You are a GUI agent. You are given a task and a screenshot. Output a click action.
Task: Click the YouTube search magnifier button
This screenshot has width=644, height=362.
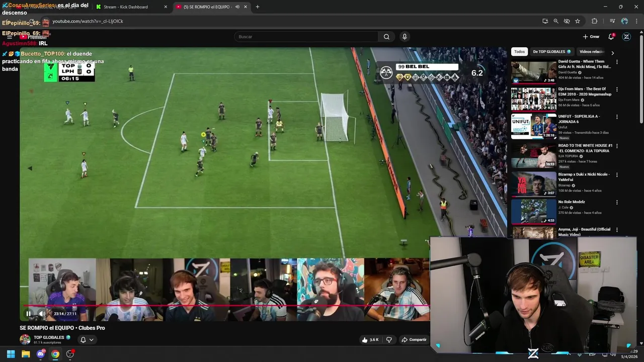point(386,37)
